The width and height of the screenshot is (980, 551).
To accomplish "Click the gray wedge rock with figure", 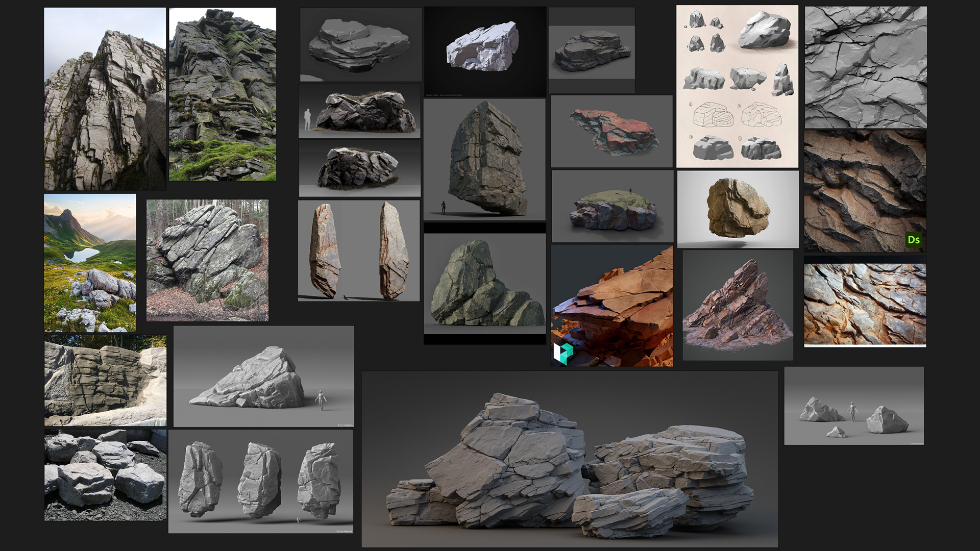I will (263, 377).
